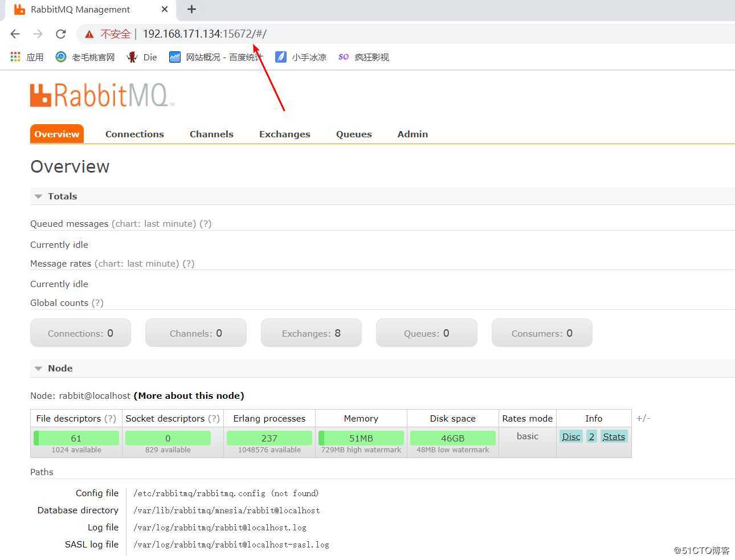The width and height of the screenshot is (735, 560).
Task: Change Message rates chart range (last minute)
Action: (x=137, y=263)
